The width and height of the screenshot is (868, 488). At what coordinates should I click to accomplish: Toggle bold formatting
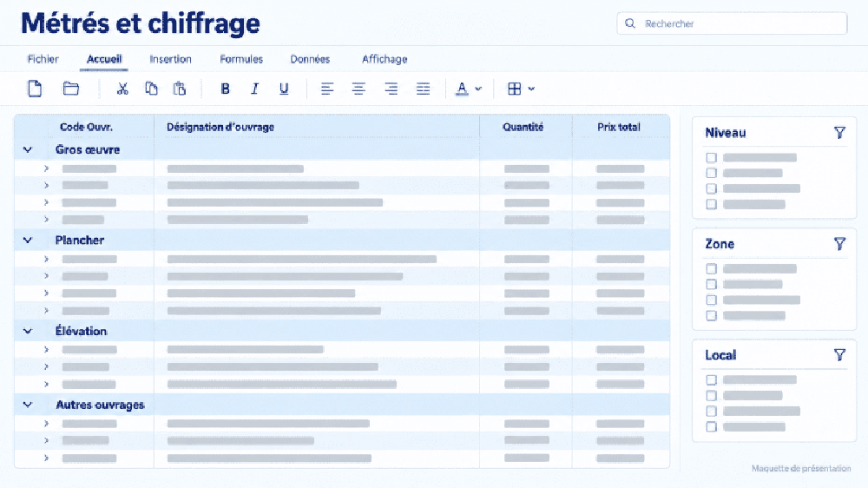tap(226, 89)
